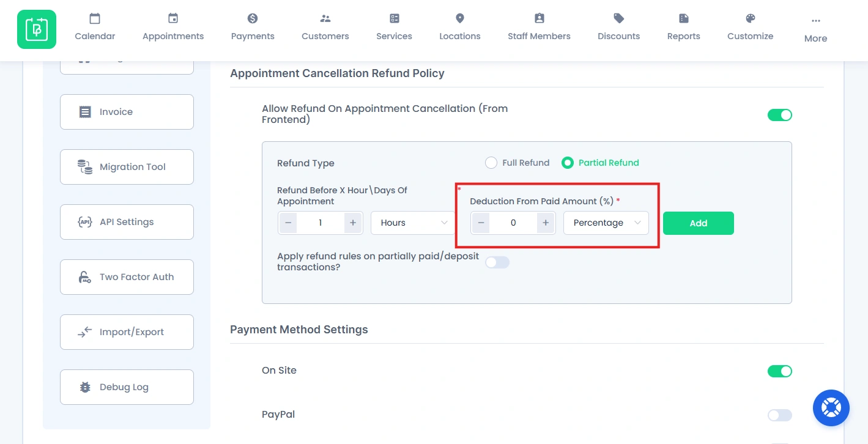Viewport: 868px width, 444px height.
Task: Open the Percentage deduction type dropdown
Action: (x=606, y=223)
